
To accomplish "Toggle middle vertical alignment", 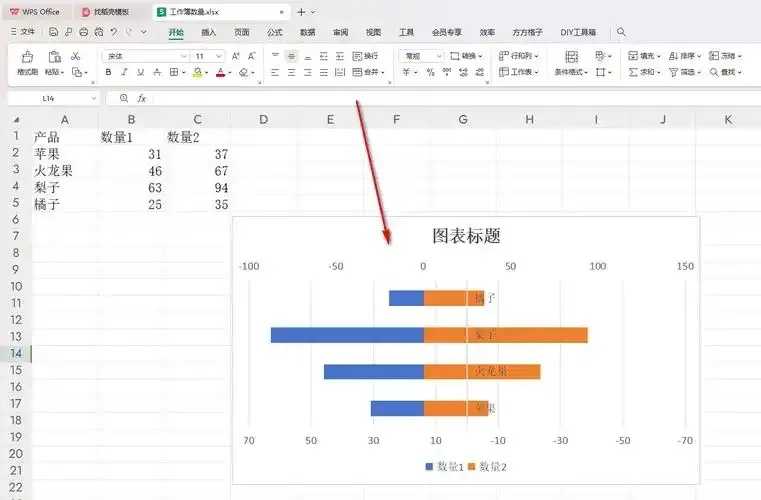I will tap(291, 56).
